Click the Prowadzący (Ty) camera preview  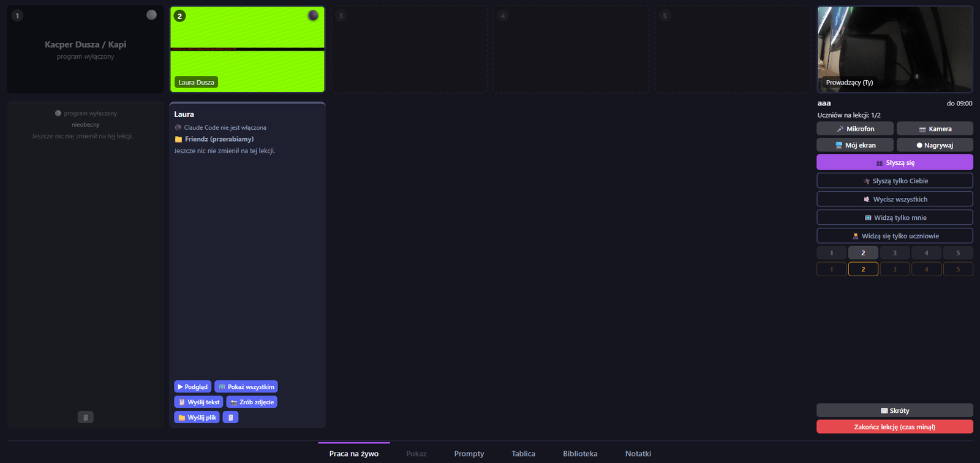[x=895, y=50]
